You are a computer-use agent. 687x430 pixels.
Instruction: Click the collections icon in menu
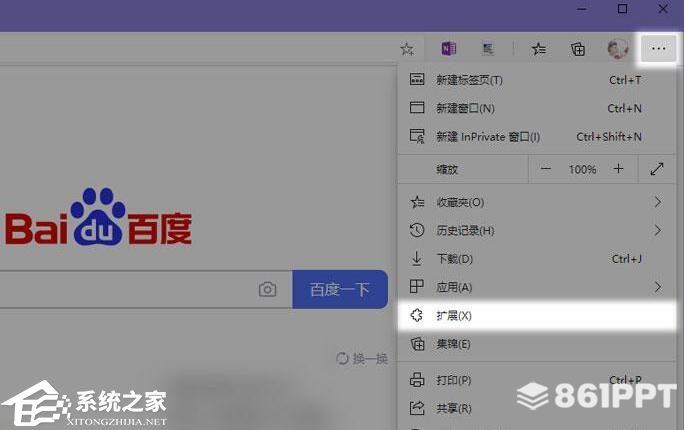pos(417,344)
